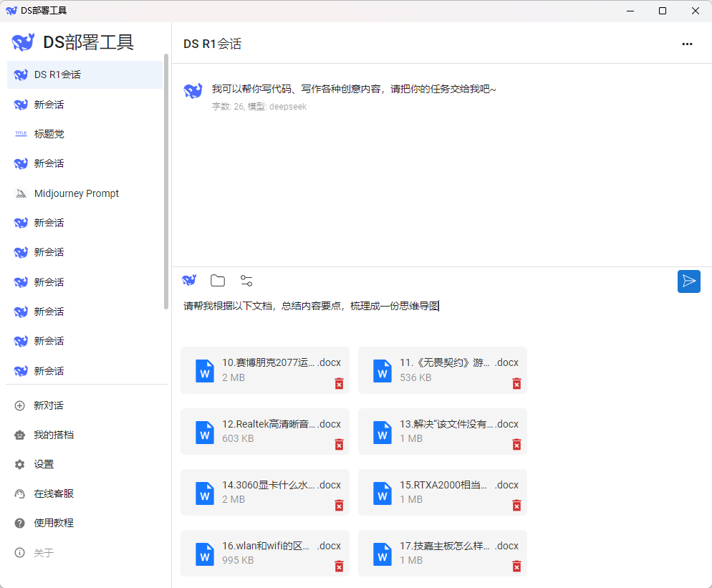Delete attachment 16.wlan和wifi的区
Screen dimensions: 712x588
pyautogui.click(x=340, y=567)
